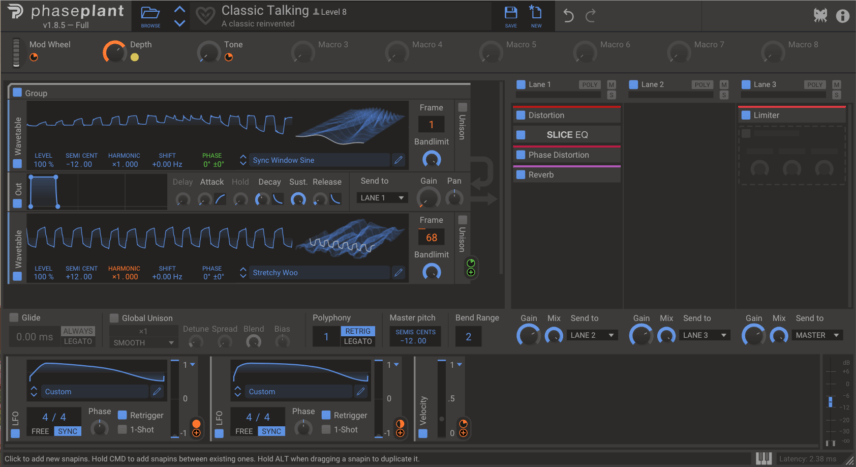Click the Depth macro yellow modulation dot
The width and height of the screenshot is (856, 467).
[x=134, y=57]
